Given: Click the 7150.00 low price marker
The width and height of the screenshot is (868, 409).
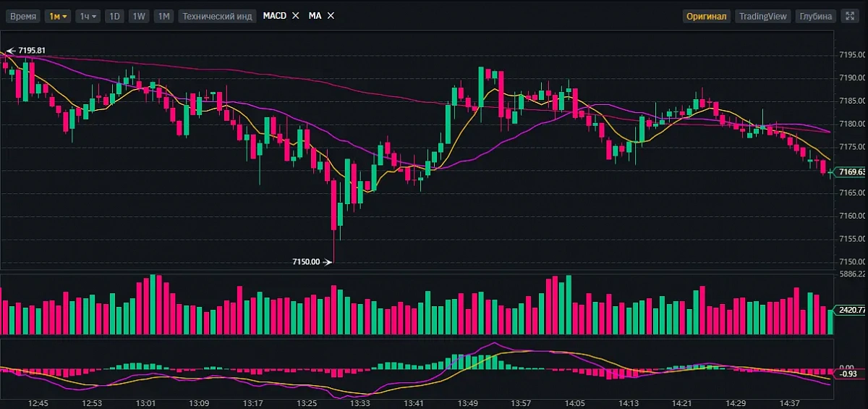Looking at the screenshot, I should [x=306, y=262].
